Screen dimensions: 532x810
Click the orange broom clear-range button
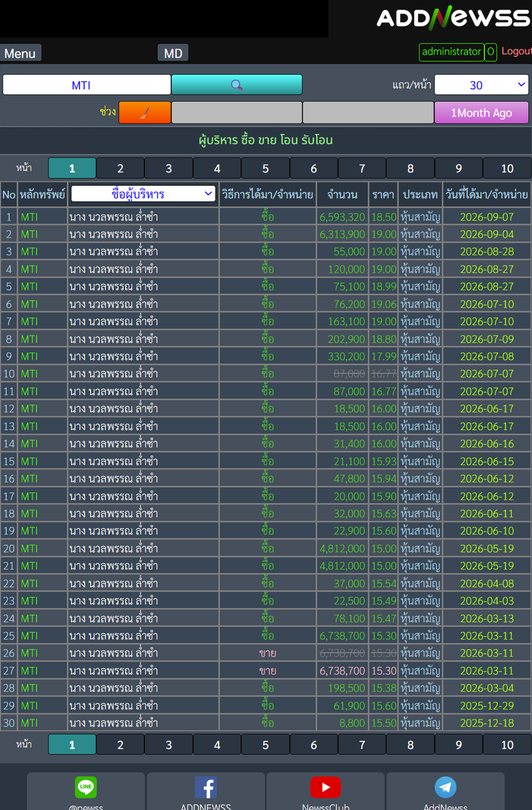coord(145,112)
